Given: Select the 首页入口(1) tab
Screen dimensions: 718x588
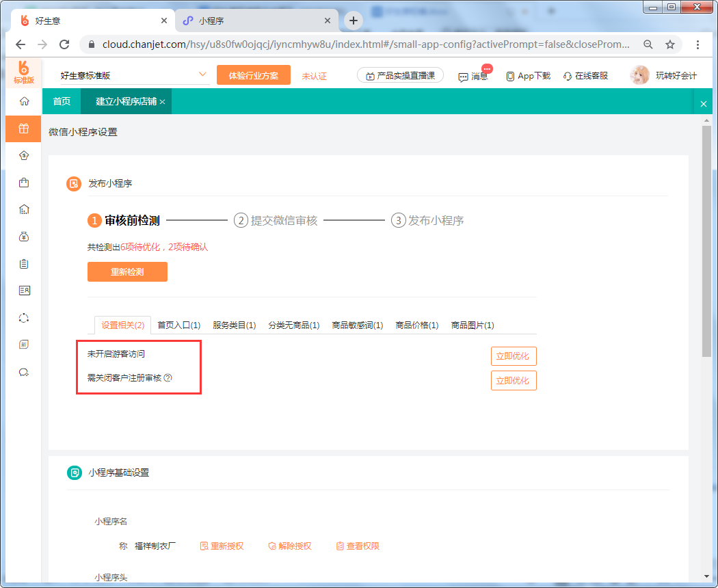Looking at the screenshot, I should pos(179,325).
